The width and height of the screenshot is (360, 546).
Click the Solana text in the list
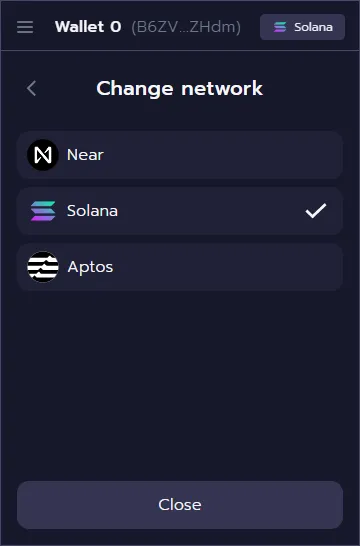click(92, 211)
